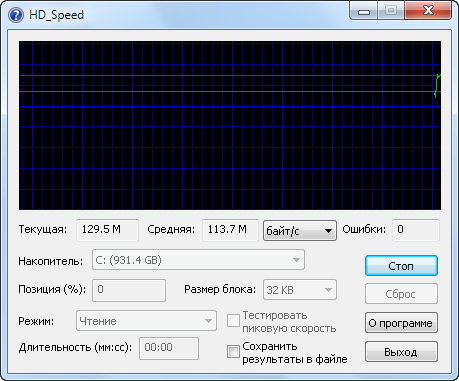Open the О программе dialog
This screenshot has height=381, width=459.
coord(401,323)
